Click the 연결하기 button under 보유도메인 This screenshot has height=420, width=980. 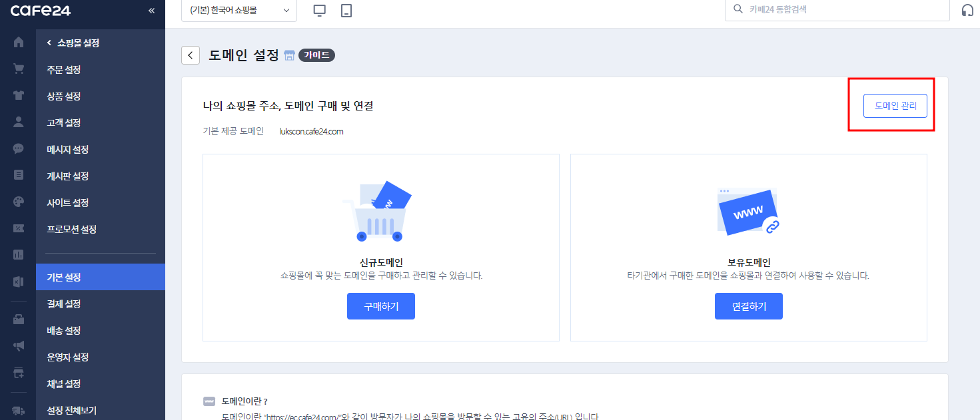point(748,306)
